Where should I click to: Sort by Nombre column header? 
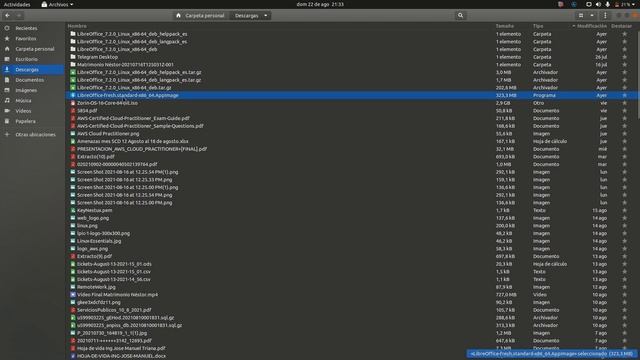pyautogui.click(x=77, y=26)
